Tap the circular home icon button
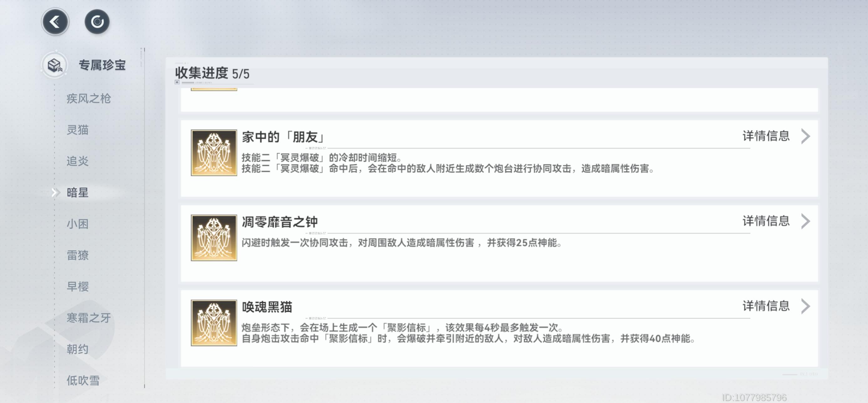Viewport: 868px width, 403px height. [97, 22]
